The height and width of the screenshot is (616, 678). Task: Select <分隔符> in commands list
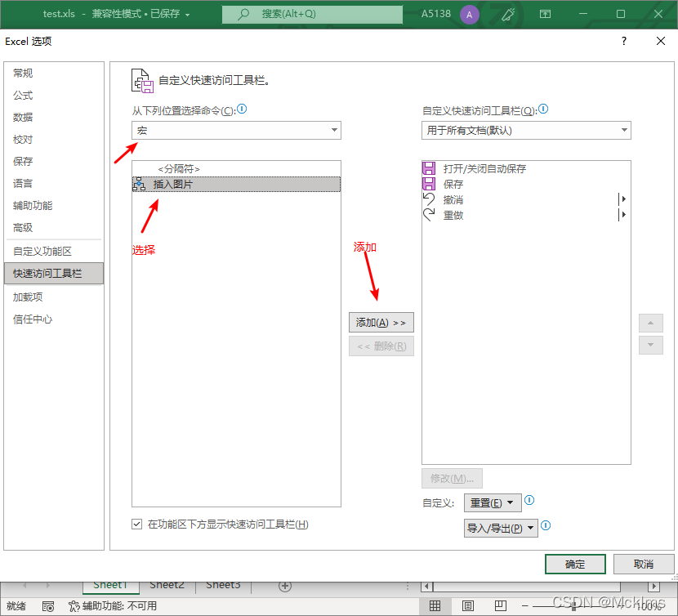(236, 168)
